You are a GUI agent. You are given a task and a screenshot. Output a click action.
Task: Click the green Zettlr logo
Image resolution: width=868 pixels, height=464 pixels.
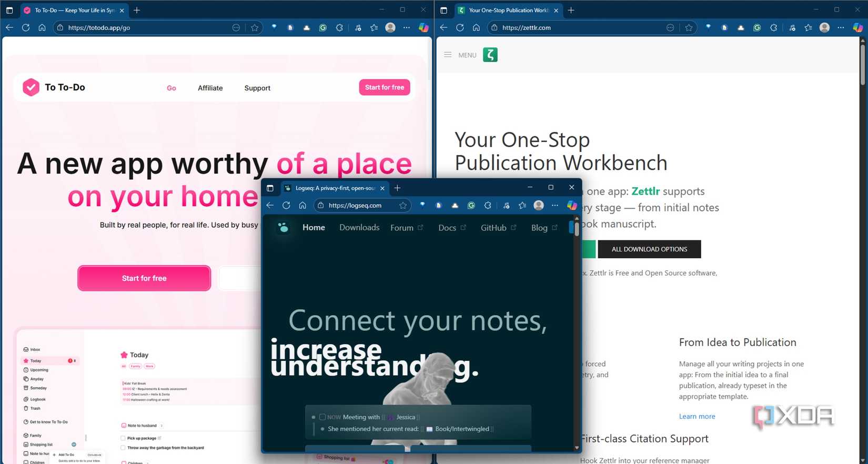(x=490, y=55)
